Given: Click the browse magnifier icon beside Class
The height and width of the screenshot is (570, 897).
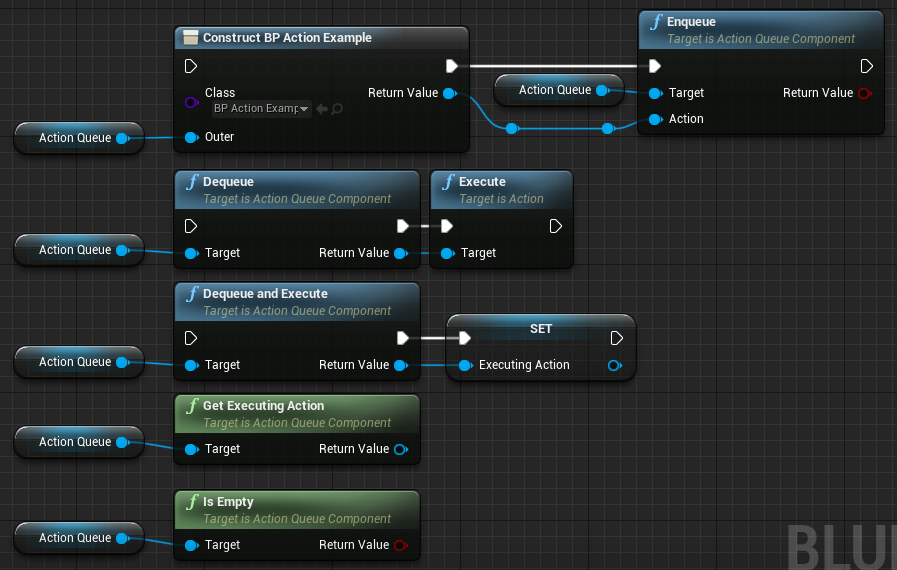Looking at the screenshot, I should tap(337, 109).
